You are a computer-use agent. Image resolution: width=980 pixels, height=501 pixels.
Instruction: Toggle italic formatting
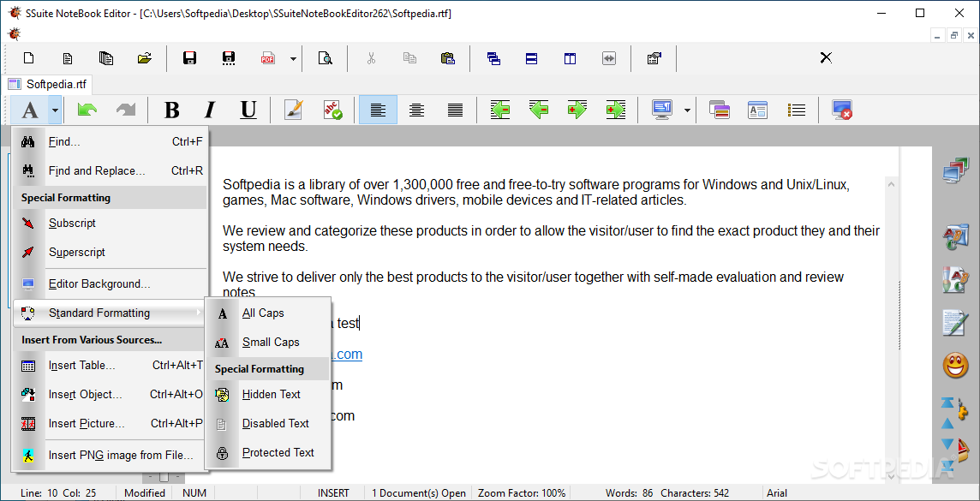click(210, 110)
